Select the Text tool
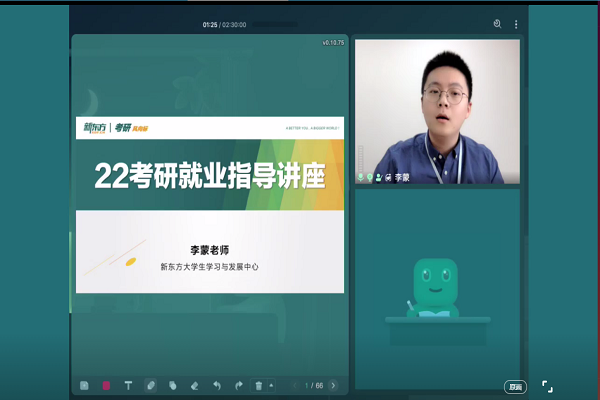The width and height of the screenshot is (600, 400). click(x=128, y=385)
